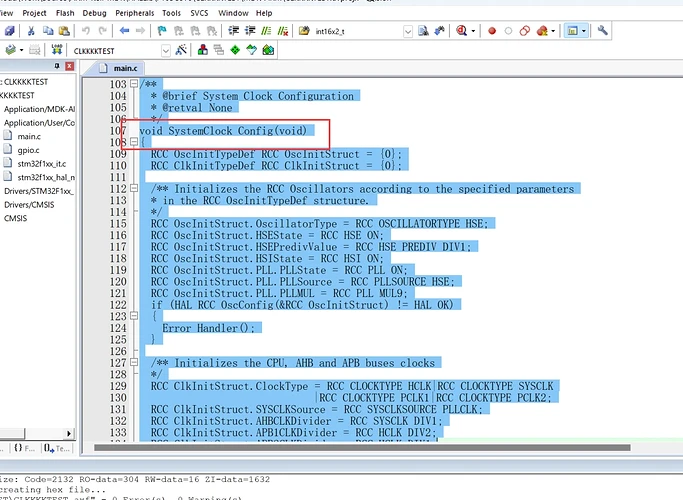Image resolution: width=683 pixels, height=500 pixels.
Task: Open the CLKKKKTEST target dropdown
Action: click(x=165, y=50)
